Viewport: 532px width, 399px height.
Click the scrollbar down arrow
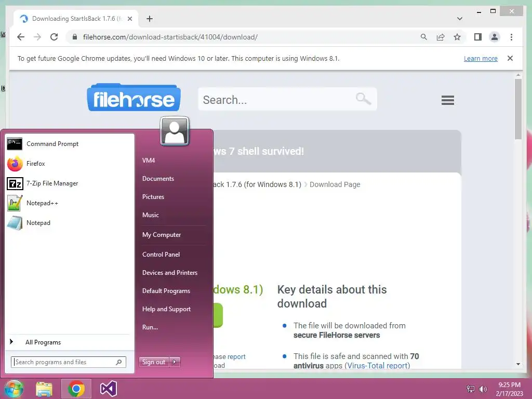coord(518,364)
